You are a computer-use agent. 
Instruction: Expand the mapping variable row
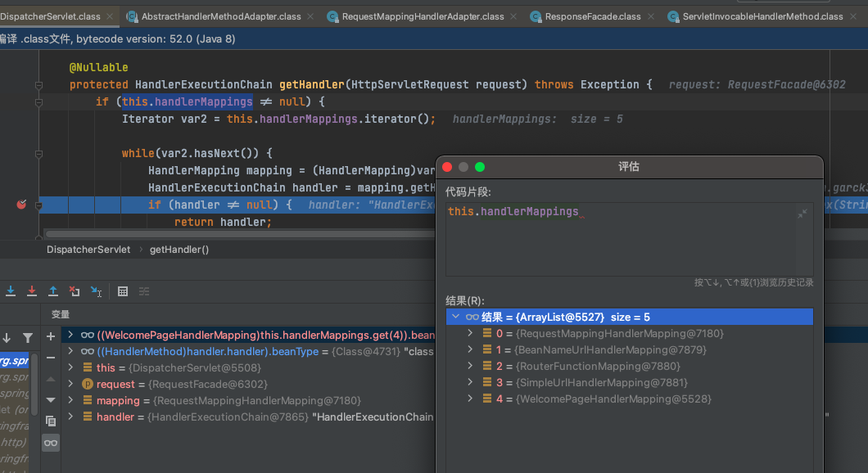pos(70,400)
